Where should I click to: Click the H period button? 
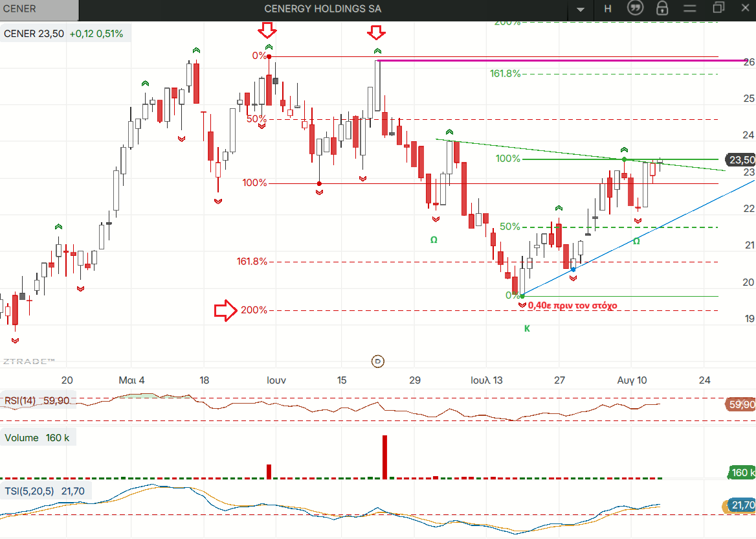pyautogui.click(x=608, y=8)
